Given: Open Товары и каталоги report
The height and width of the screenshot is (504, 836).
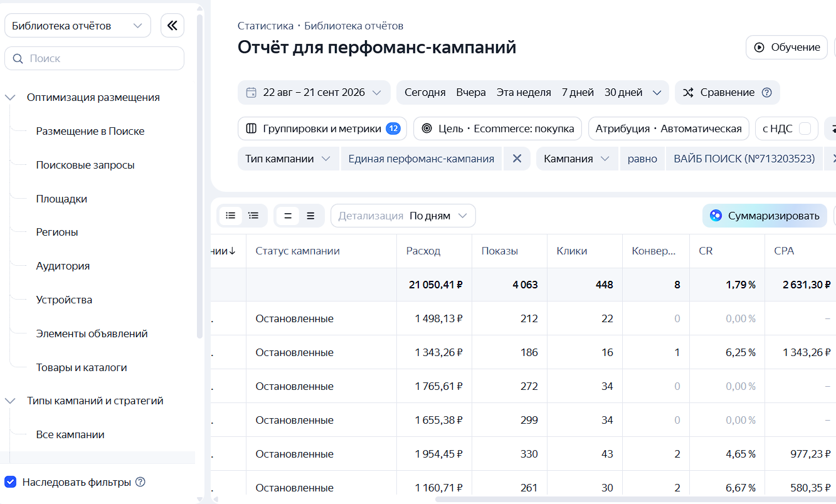Looking at the screenshot, I should (82, 367).
